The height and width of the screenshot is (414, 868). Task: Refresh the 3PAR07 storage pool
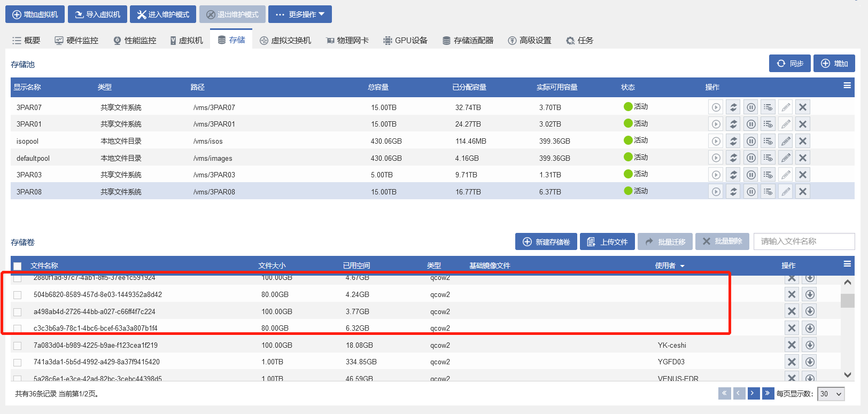(x=733, y=107)
